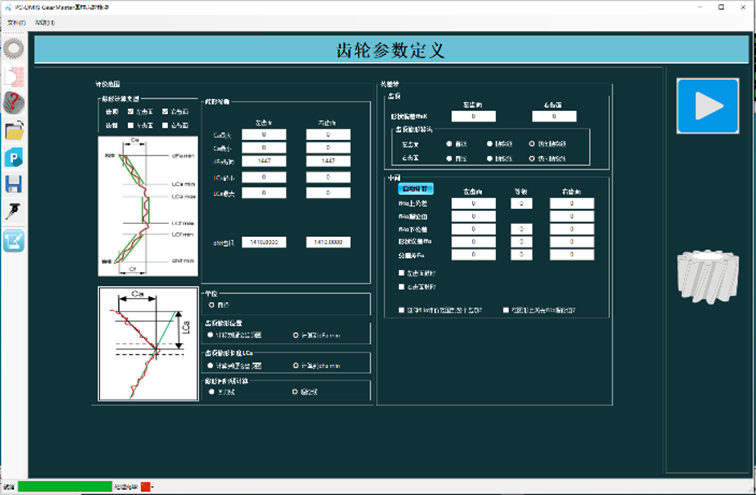Click the gear icon in the sidebar
Viewport: 756px width, 495px height.
(x=14, y=47)
